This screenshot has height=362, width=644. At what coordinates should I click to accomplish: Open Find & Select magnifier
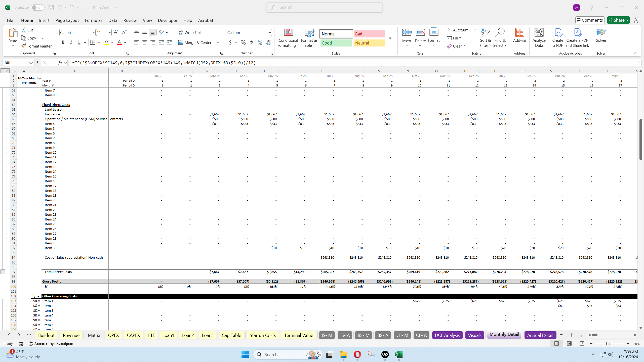[500, 38]
